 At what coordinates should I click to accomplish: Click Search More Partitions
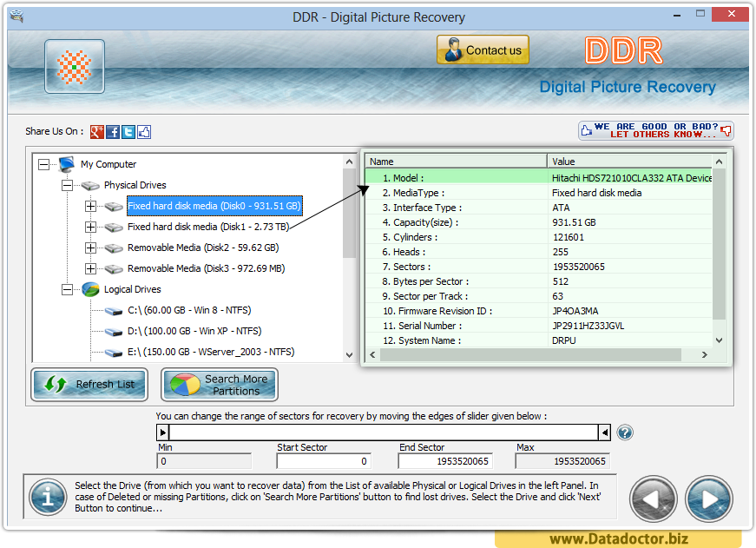pos(219,384)
